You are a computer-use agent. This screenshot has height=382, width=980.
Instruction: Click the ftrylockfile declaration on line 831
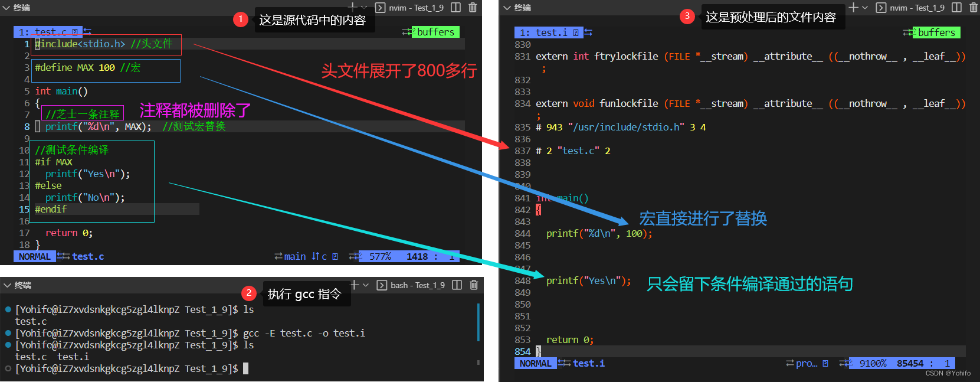(x=750, y=56)
